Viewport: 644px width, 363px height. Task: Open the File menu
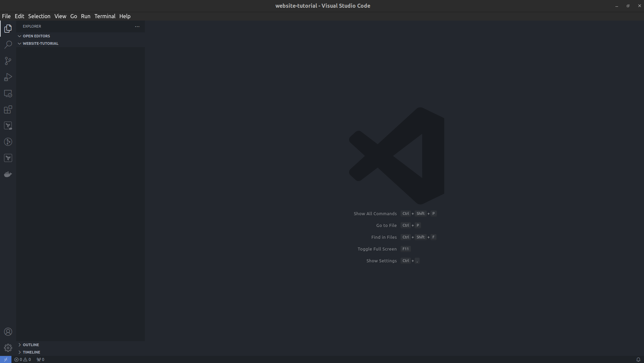(x=6, y=16)
